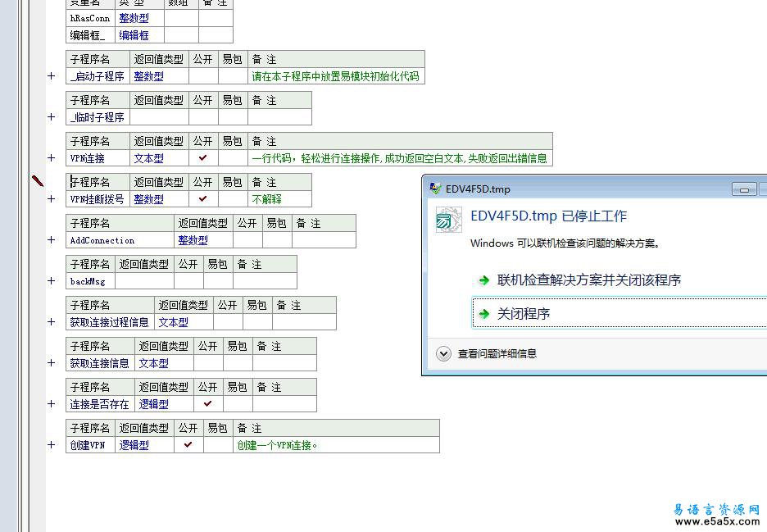Expand the _启动子程序 subroutine with plus sign
The height and width of the screenshot is (532, 767).
pos(52,76)
